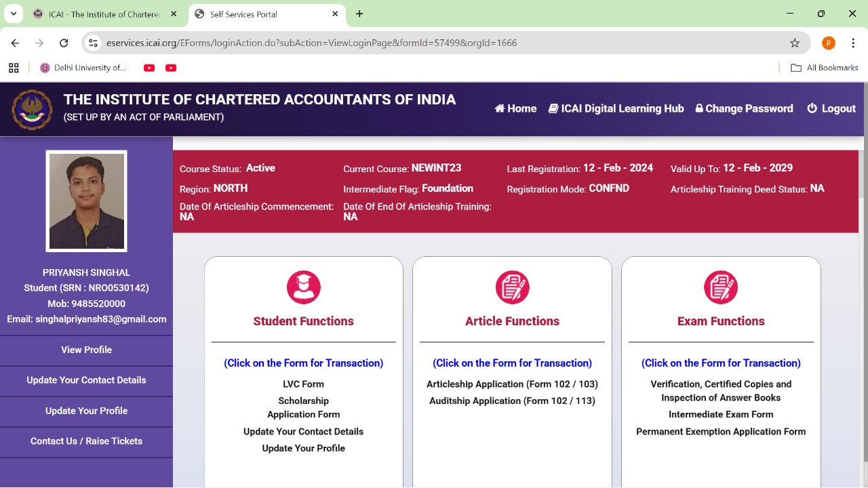868x488 pixels.
Task: Bookmark this page with the star icon
Action: pyautogui.click(x=795, y=43)
